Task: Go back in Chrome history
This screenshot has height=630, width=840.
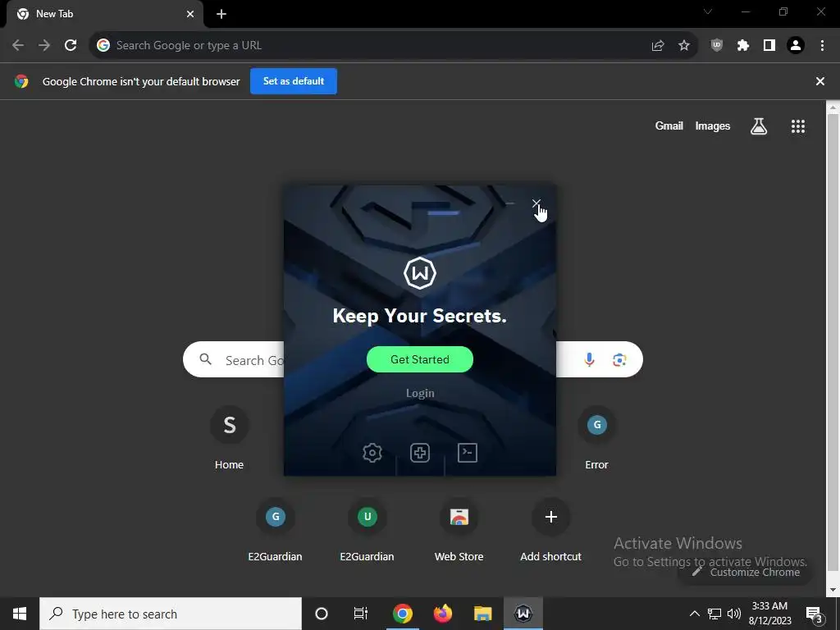Action: point(18,46)
